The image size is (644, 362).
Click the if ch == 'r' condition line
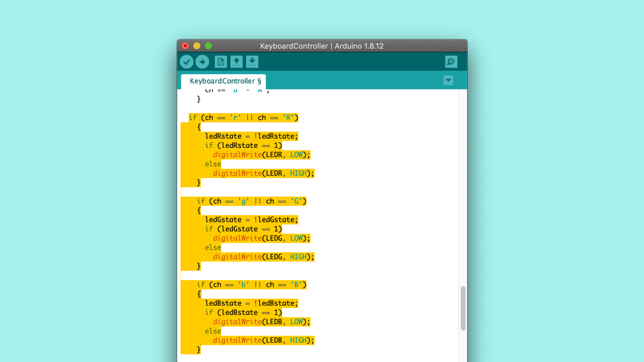243,118
